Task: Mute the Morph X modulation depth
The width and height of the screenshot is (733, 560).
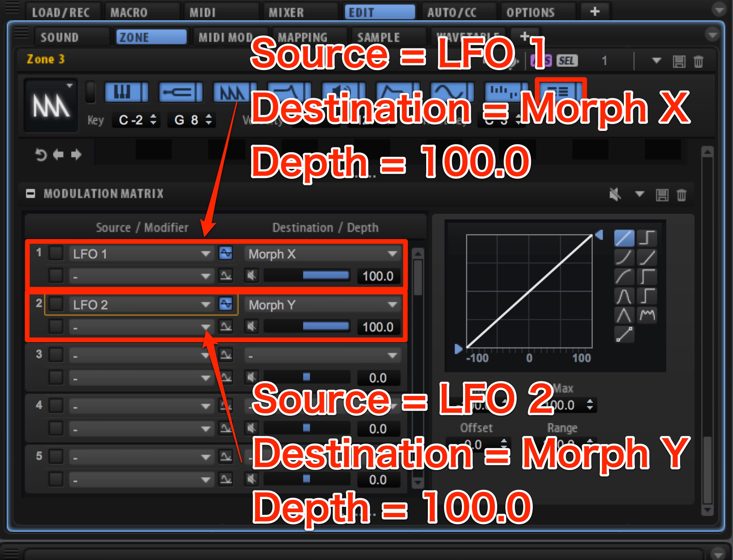Action: (x=251, y=276)
